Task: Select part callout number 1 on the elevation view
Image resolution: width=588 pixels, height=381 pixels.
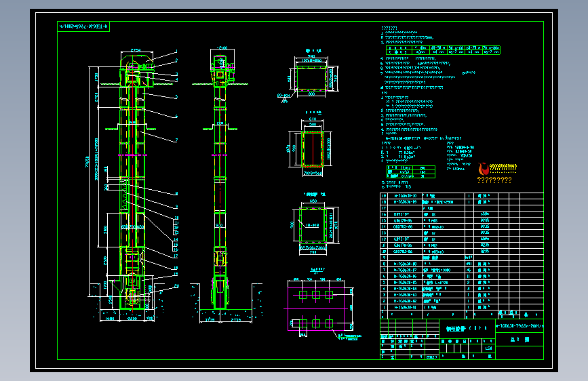Action: [176, 52]
